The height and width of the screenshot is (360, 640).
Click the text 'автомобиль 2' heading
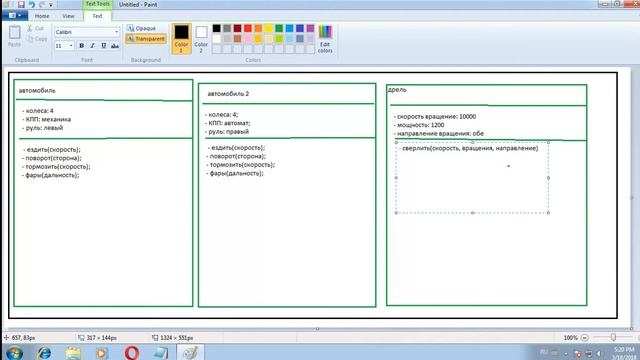pyautogui.click(x=228, y=94)
